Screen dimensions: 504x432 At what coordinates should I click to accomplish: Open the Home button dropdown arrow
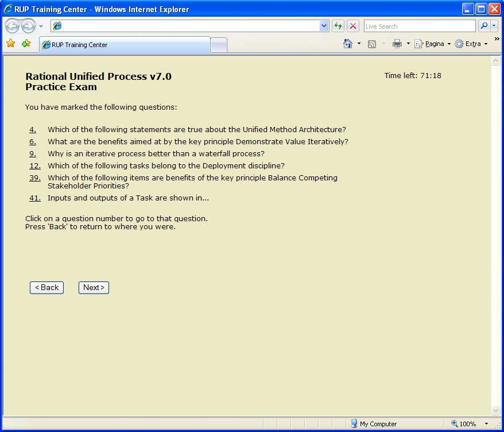[x=359, y=44]
